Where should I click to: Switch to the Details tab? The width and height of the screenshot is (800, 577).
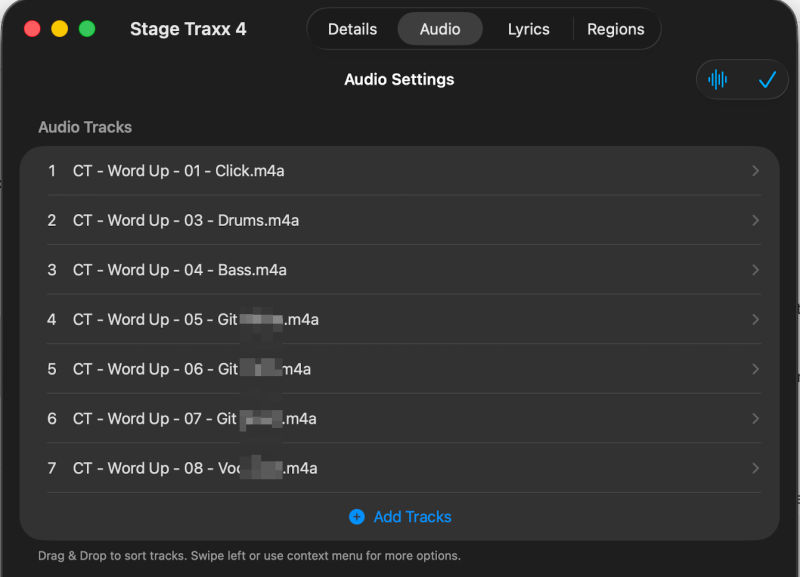point(352,29)
